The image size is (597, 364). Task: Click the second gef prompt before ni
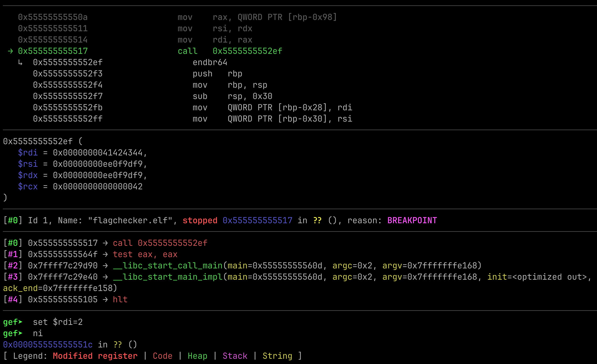click(13, 333)
